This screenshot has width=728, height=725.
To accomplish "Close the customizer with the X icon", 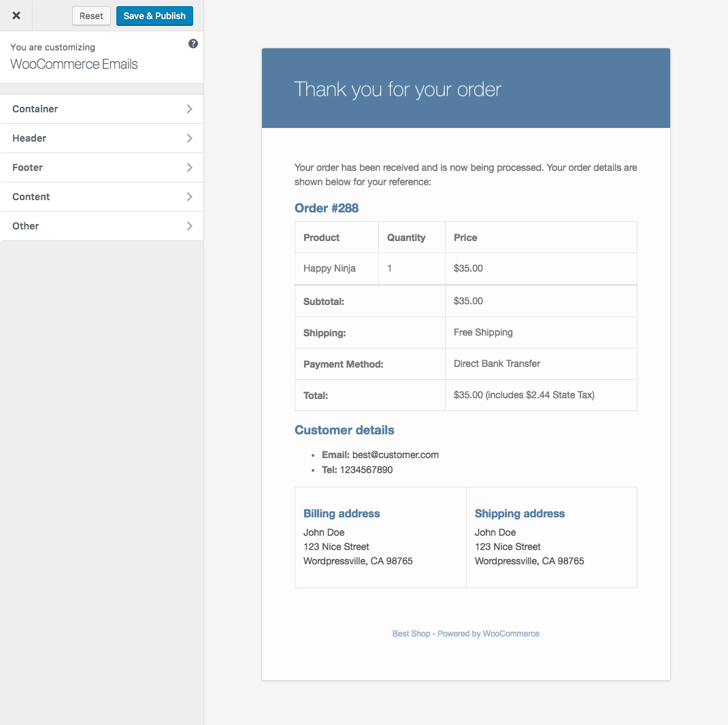I will tap(16, 16).
